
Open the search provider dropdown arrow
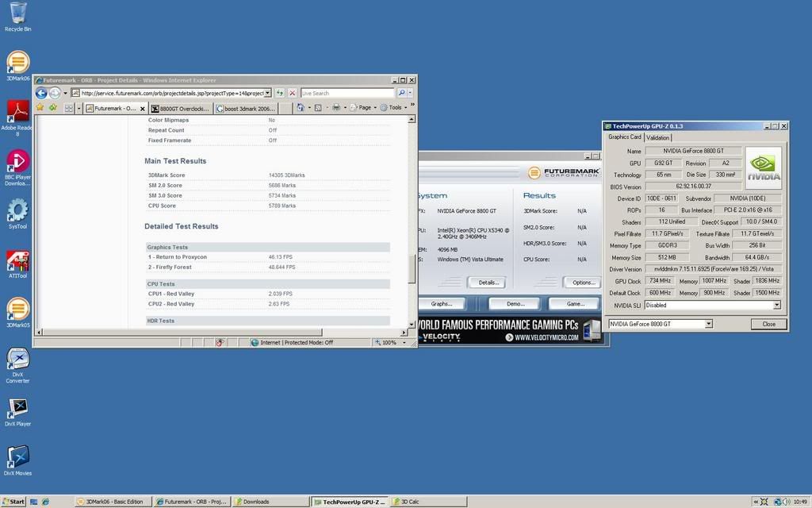[x=410, y=93]
